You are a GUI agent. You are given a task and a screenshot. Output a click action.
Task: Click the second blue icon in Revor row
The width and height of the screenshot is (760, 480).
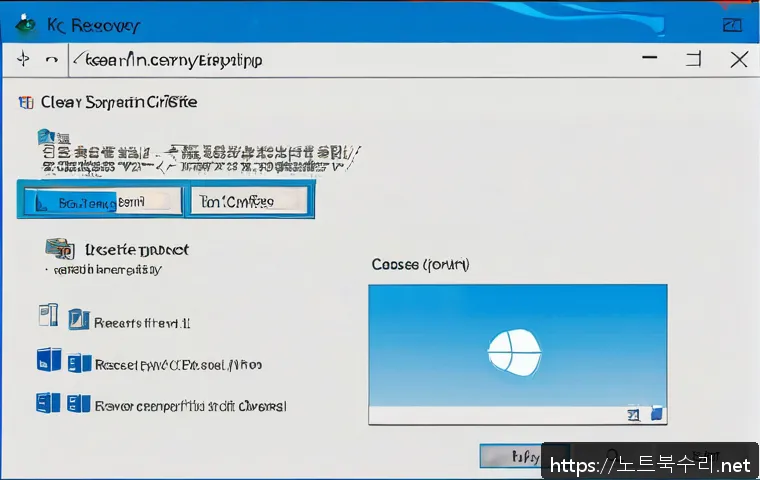(x=79, y=404)
